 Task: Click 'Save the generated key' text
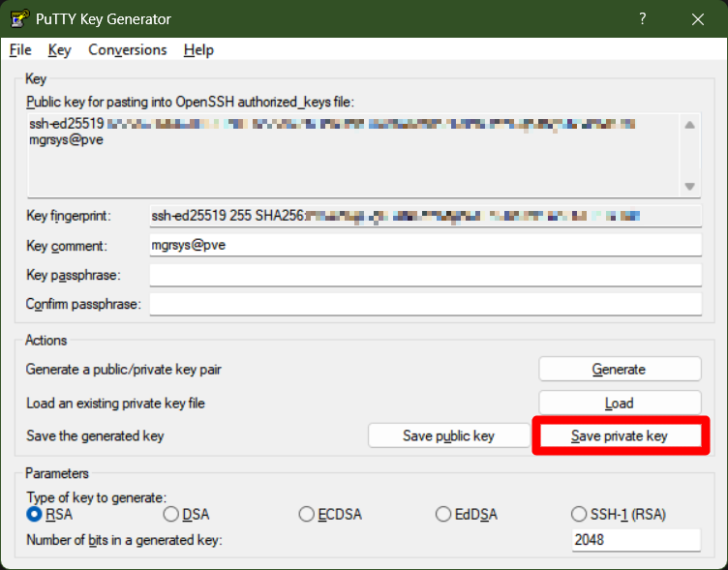pos(95,435)
